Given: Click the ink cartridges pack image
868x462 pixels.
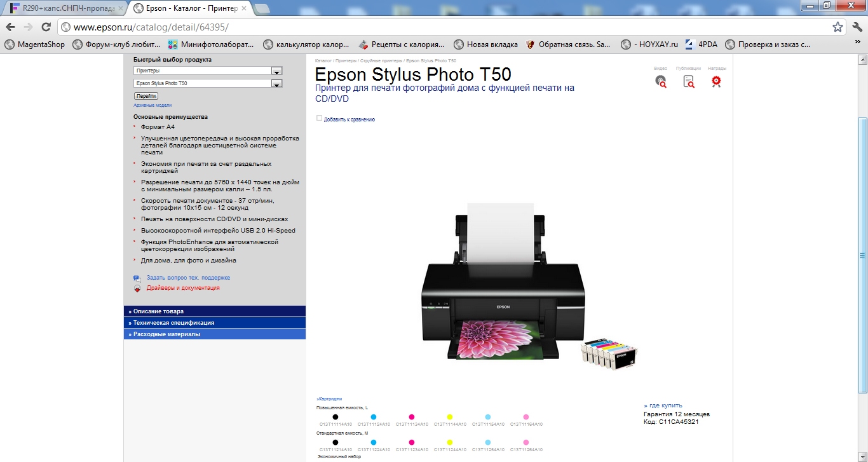Looking at the screenshot, I should tap(609, 354).
